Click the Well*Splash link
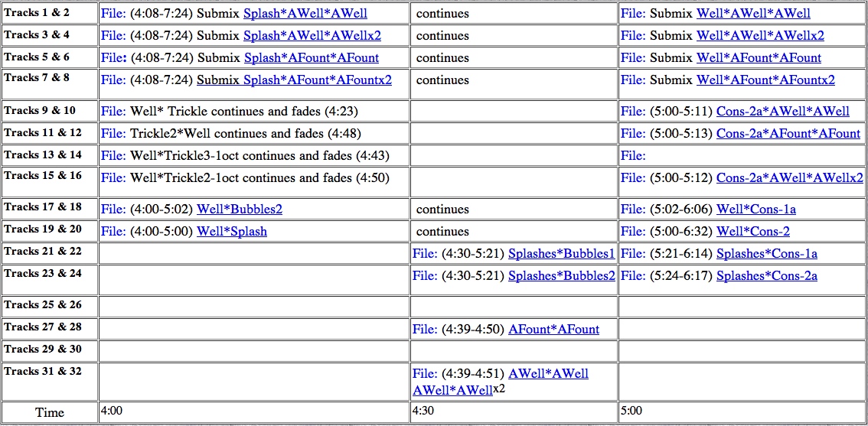This screenshot has width=868, height=426. 232,231
